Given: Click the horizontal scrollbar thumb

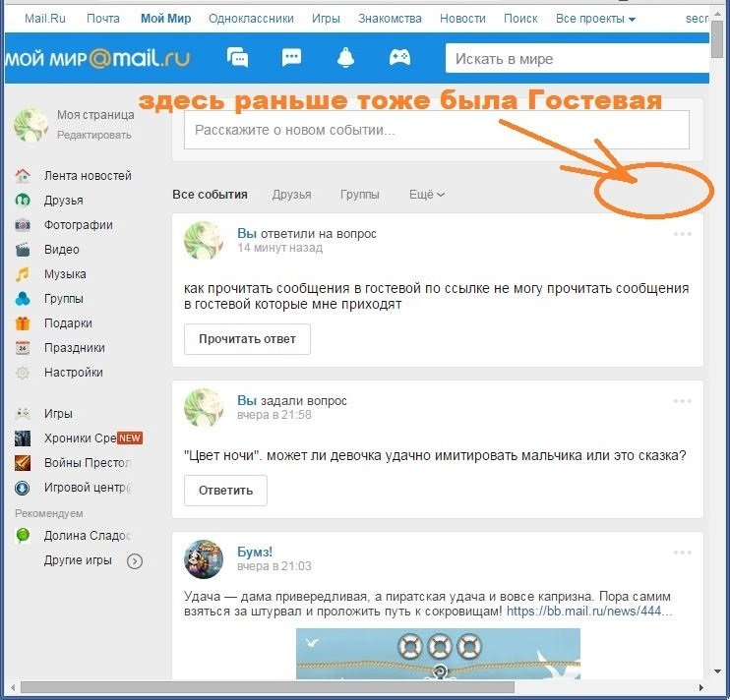Looking at the screenshot, I should coord(268,687).
